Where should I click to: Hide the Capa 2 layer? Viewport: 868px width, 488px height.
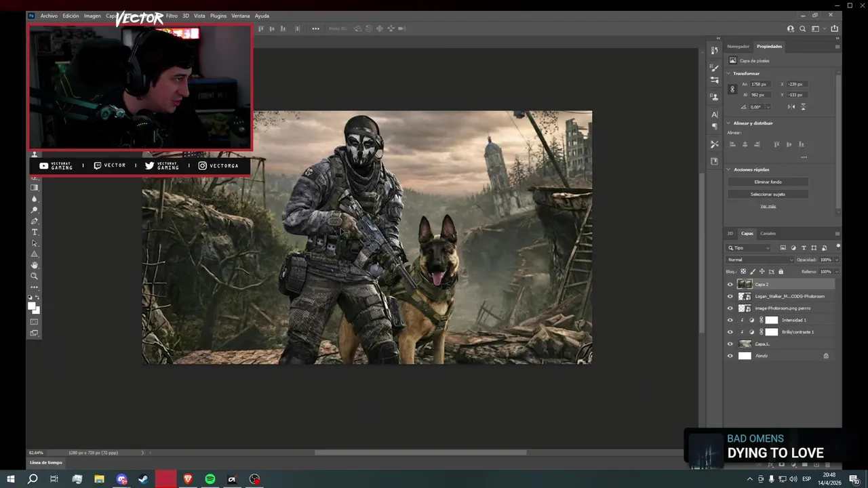[x=730, y=285]
